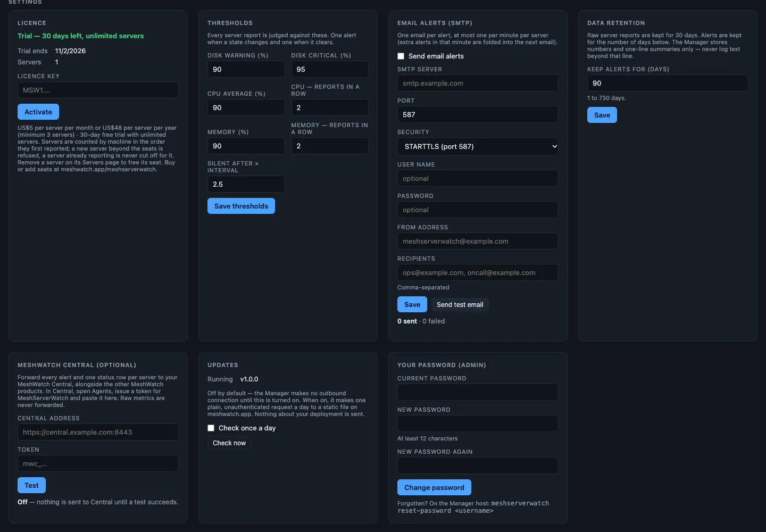This screenshot has height=532, width=766.
Task: Click the trial status text "Trial — 30 days left"
Action: point(50,36)
